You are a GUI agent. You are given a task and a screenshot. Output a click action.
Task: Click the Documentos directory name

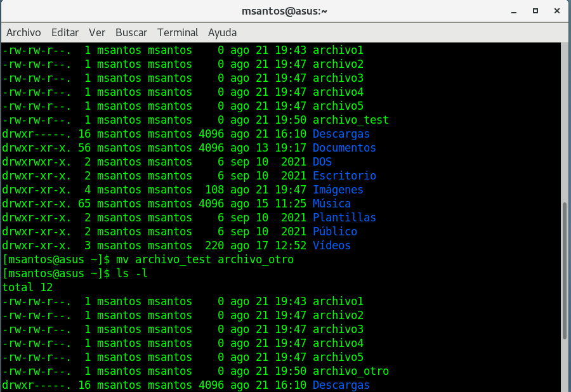344,148
